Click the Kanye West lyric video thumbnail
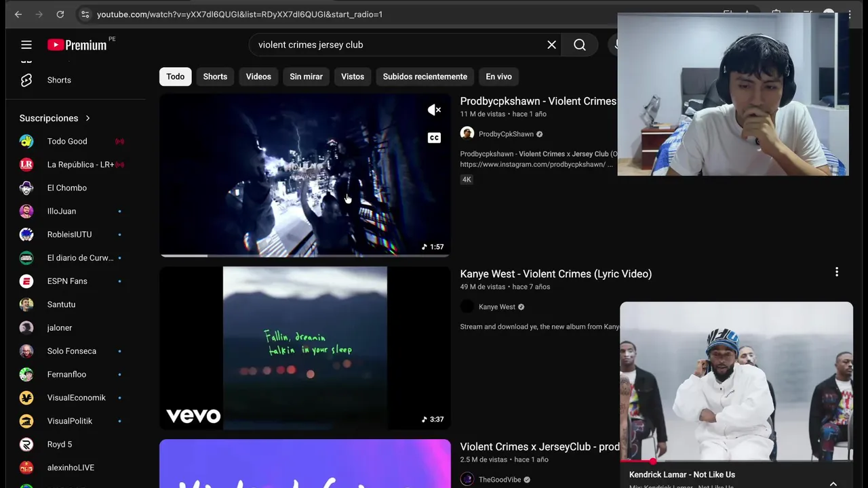Screen dimensions: 868x488 point(305,348)
